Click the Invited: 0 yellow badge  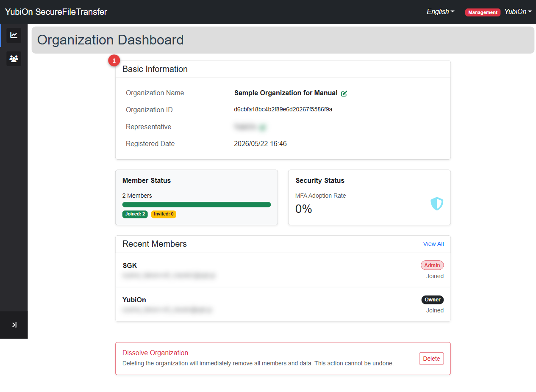tap(164, 214)
